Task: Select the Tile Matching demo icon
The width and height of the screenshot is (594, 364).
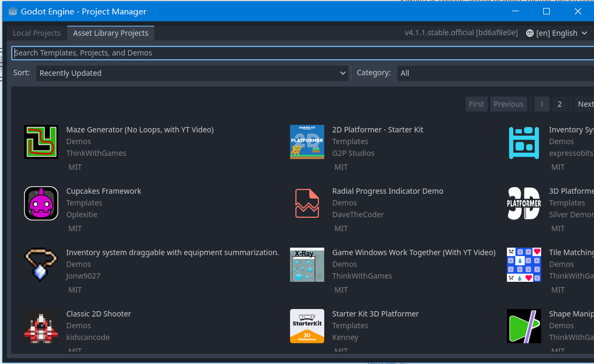Action: tap(523, 265)
